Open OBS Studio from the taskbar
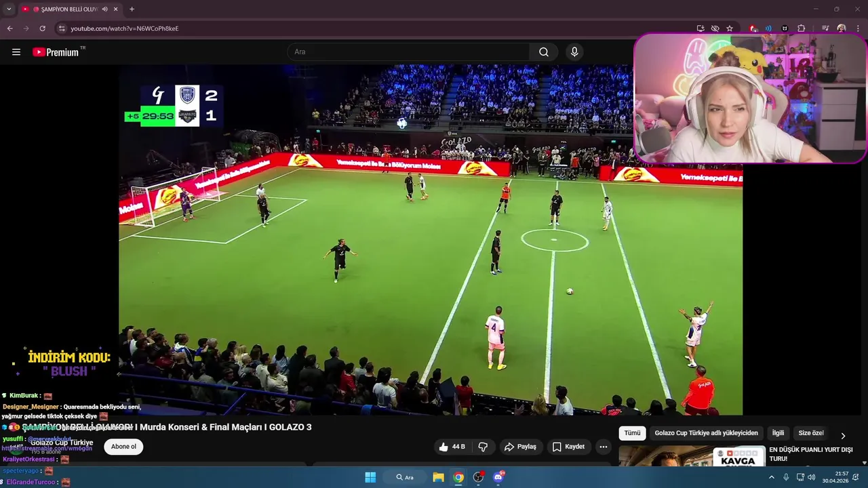868x488 pixels. click(x=478, y=477)
